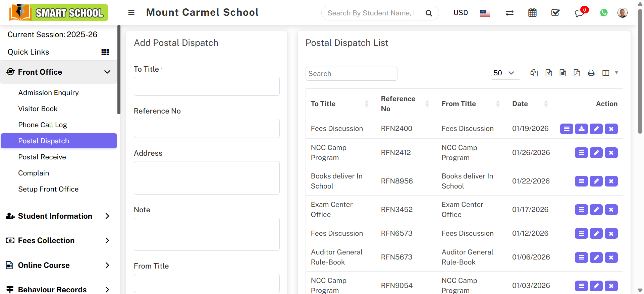Click the WhatsApp icon in header
The width and height of the screenshot is (644, 294).
(604, 13)
